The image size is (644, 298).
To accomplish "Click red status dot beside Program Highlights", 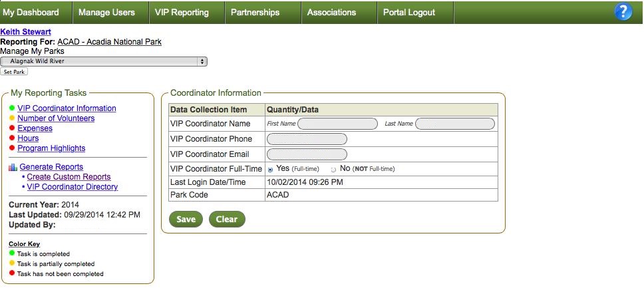I will click(x=12, y=148).
